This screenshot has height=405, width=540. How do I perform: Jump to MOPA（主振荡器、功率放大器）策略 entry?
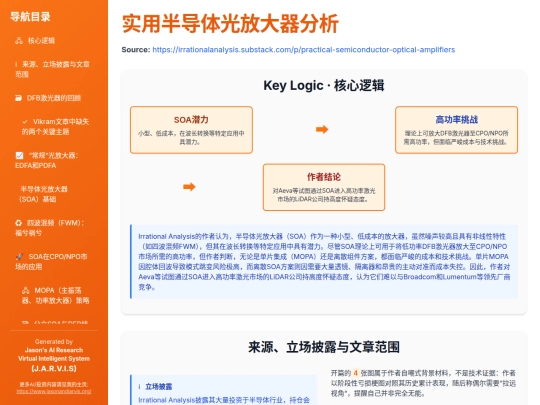click(55, 295)
